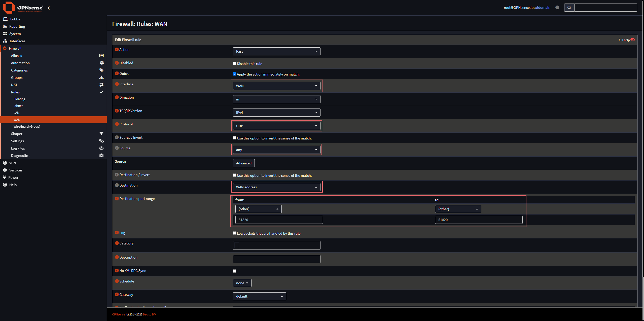This screenshot has width=644, height=321.
Task: Enable the Disable this rule checkbox
Action: point(234,63)
